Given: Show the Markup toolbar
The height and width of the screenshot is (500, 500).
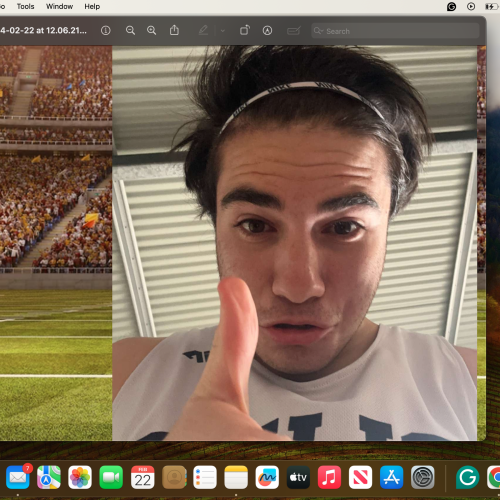Looking at the screenshot, I should pos(267,31).
